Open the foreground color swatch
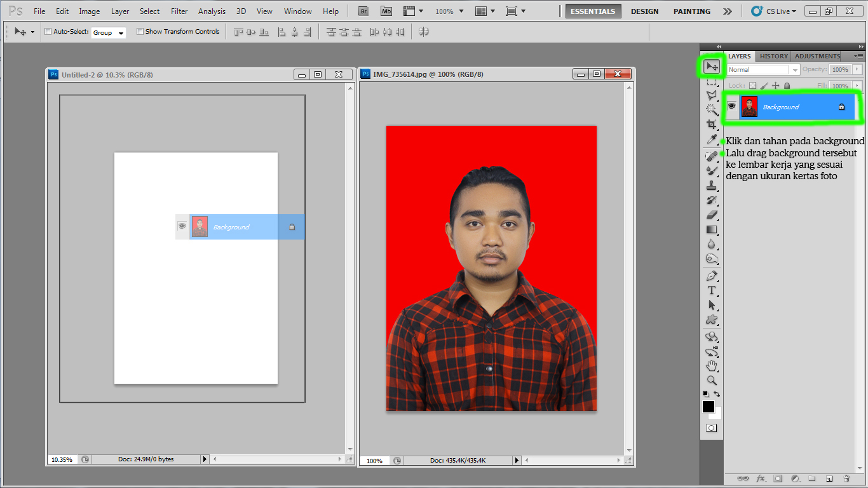This screenshot has width=868, height=488. click(x=708, y=407)
